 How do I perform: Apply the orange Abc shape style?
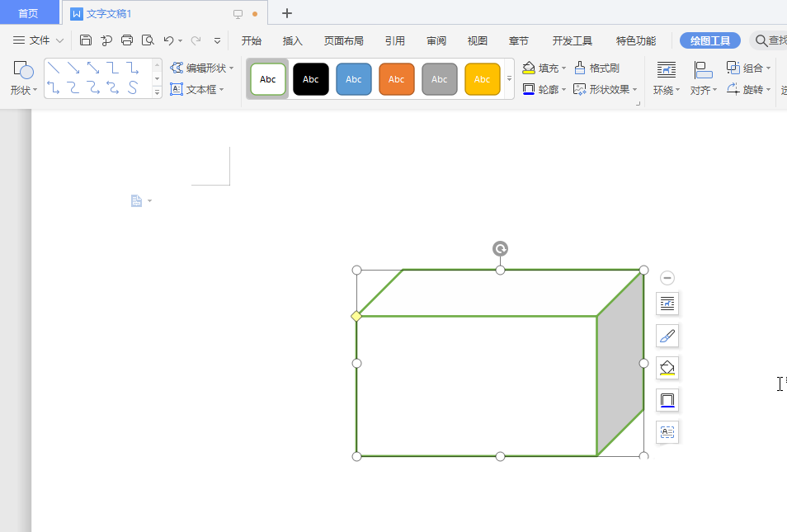coord(397,79)
